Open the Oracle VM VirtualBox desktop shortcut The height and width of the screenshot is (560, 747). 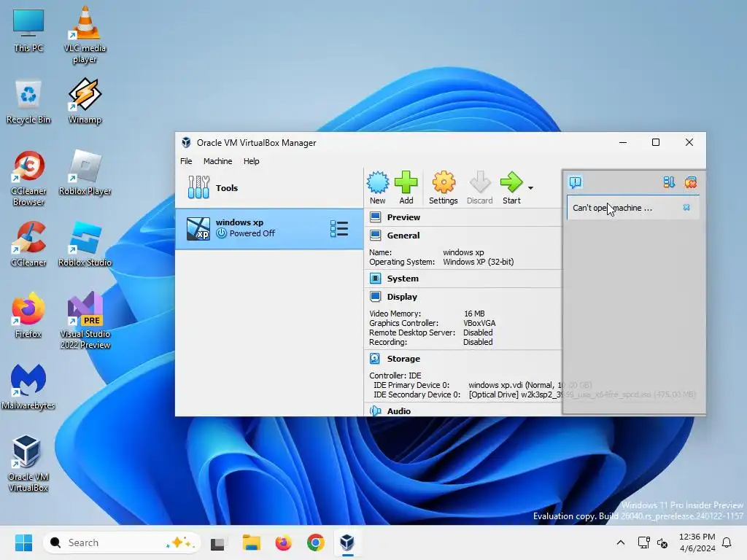coord(28,463)
